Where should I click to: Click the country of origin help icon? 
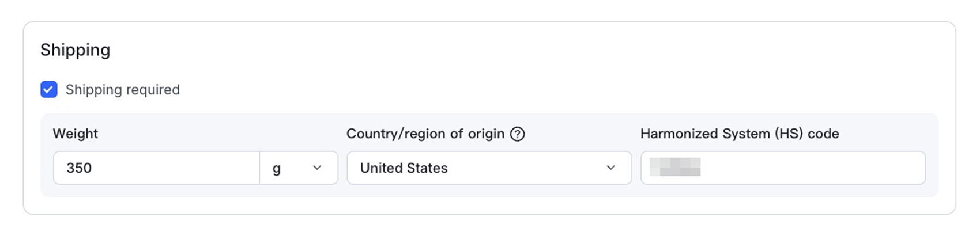click(517, 134)
